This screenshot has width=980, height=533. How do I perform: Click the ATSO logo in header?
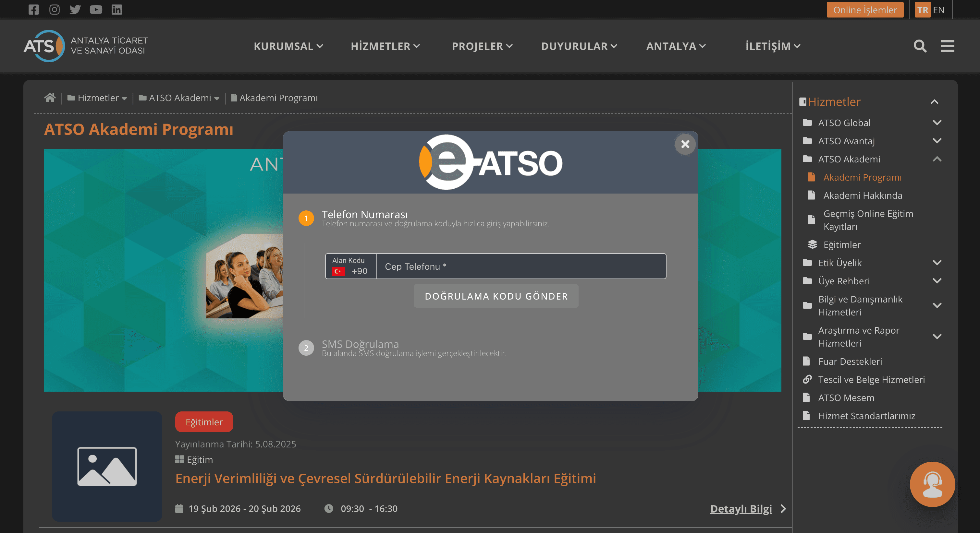point(86,46)
